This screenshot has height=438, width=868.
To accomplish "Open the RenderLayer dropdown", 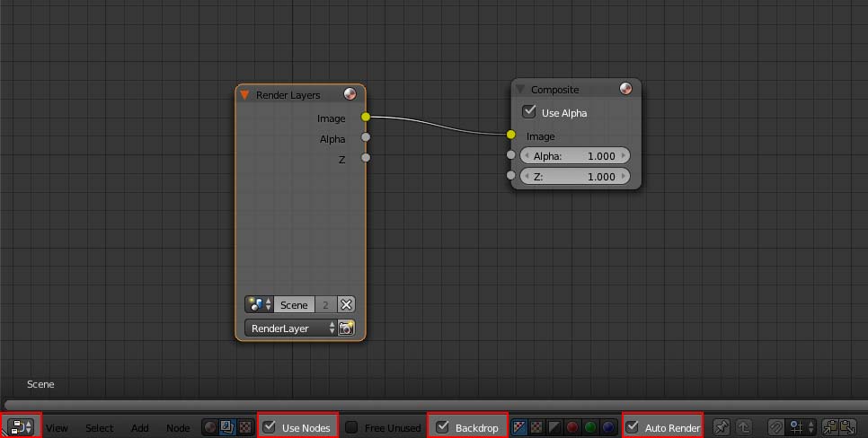I will pyautogui.click(x=290, y=328).
